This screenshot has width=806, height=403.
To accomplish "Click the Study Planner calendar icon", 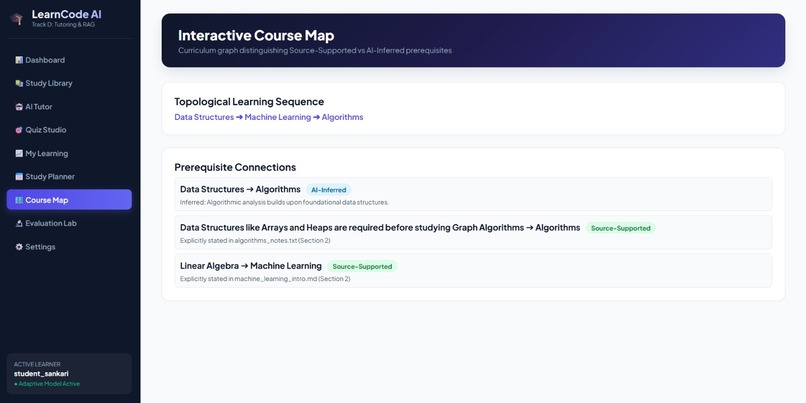I will 19,177.
